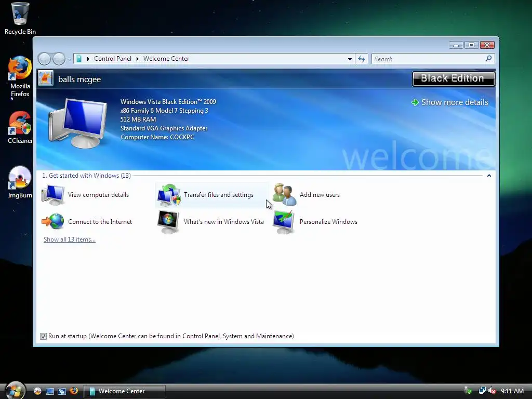
Task: Click the refresh button beside the address bar
Action: [362, 59]
